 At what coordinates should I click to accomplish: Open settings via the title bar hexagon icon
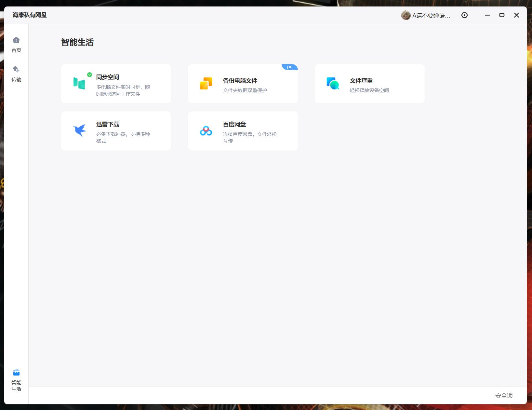click(464, 15)
